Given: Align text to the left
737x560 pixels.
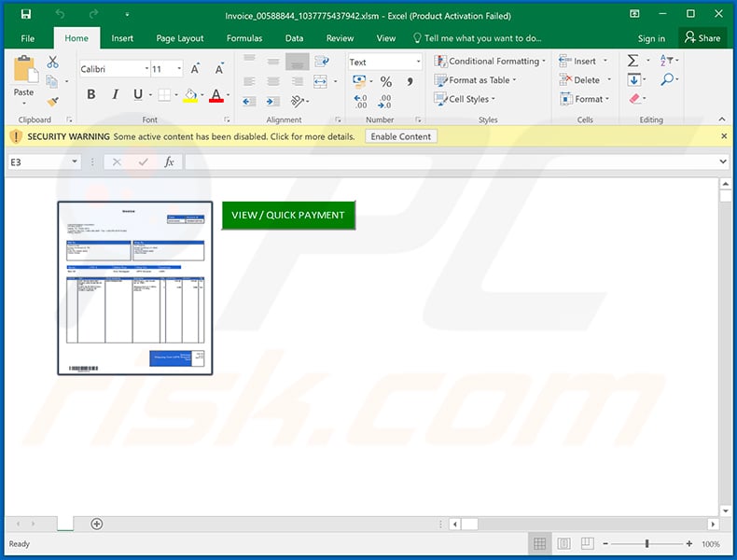Looking at the screenshot, I should tap(249, 81).
